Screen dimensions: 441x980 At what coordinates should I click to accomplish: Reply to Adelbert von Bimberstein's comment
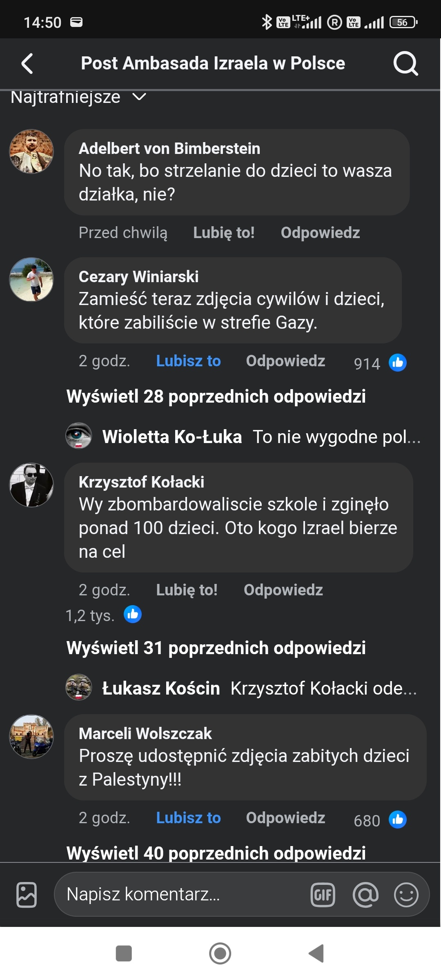[320, 233]
